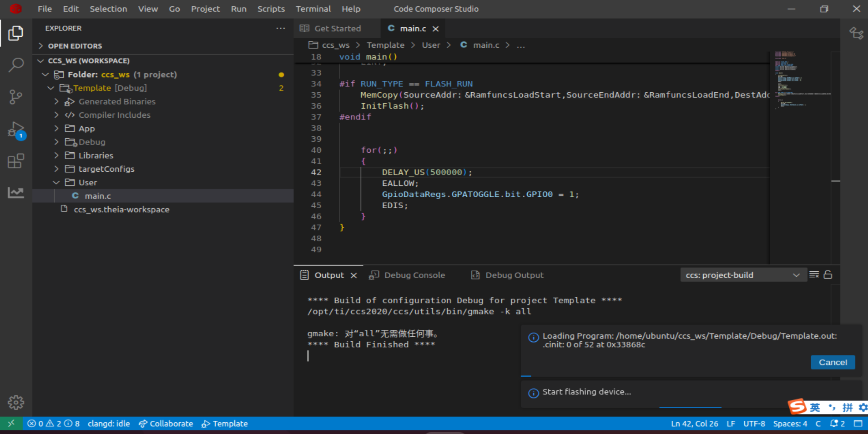Change the UTF-8 encoding setting

(754, 424)
